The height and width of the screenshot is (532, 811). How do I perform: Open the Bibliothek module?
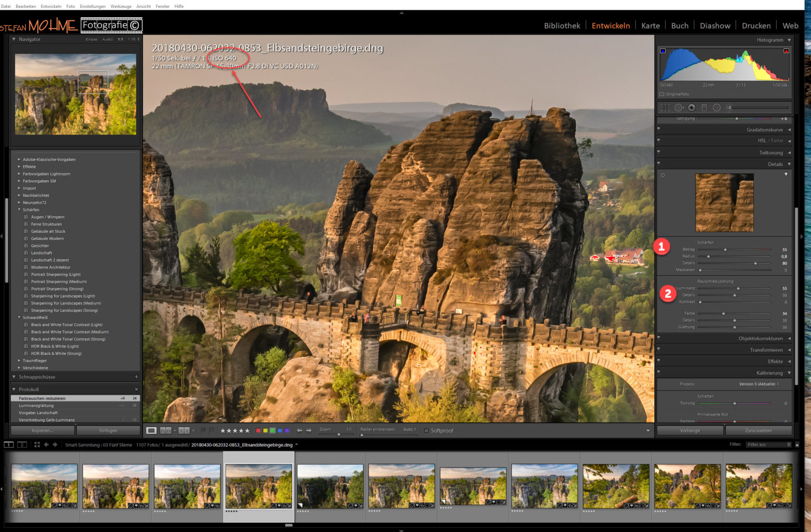(562, 26)
